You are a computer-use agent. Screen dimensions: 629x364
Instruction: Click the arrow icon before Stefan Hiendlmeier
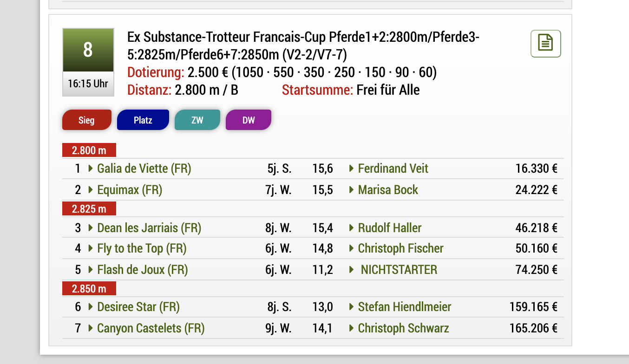(352, 307)
